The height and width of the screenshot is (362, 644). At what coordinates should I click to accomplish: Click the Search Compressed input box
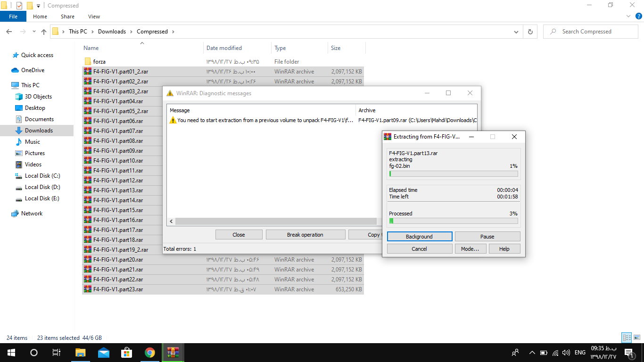[594, 32]
